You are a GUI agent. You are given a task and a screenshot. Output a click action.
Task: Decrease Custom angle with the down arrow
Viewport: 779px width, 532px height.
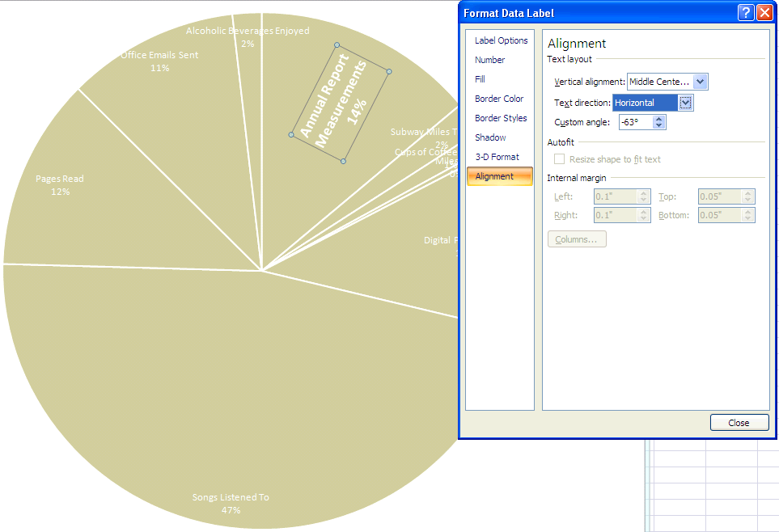pyautogui.click(x=659, y=126)
